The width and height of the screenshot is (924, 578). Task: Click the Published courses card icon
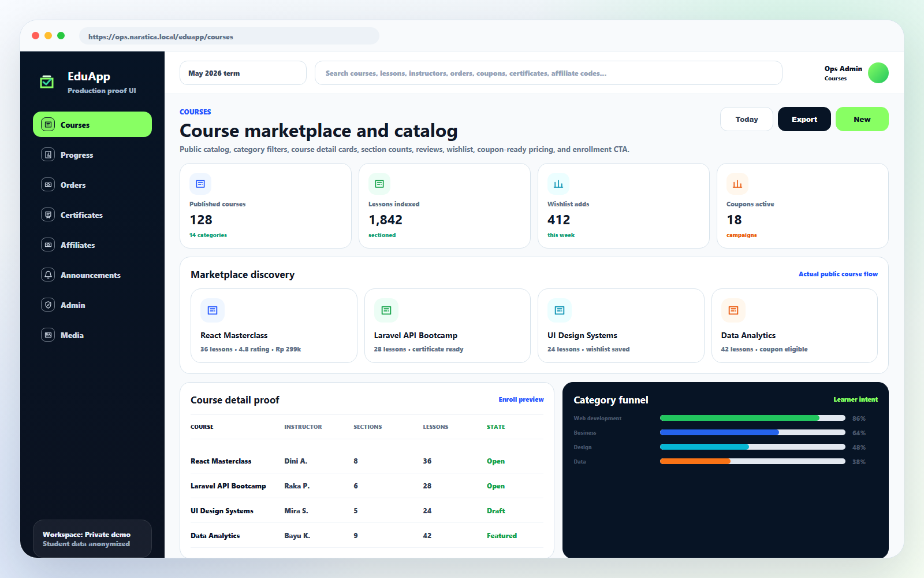[x=200, y=184]
